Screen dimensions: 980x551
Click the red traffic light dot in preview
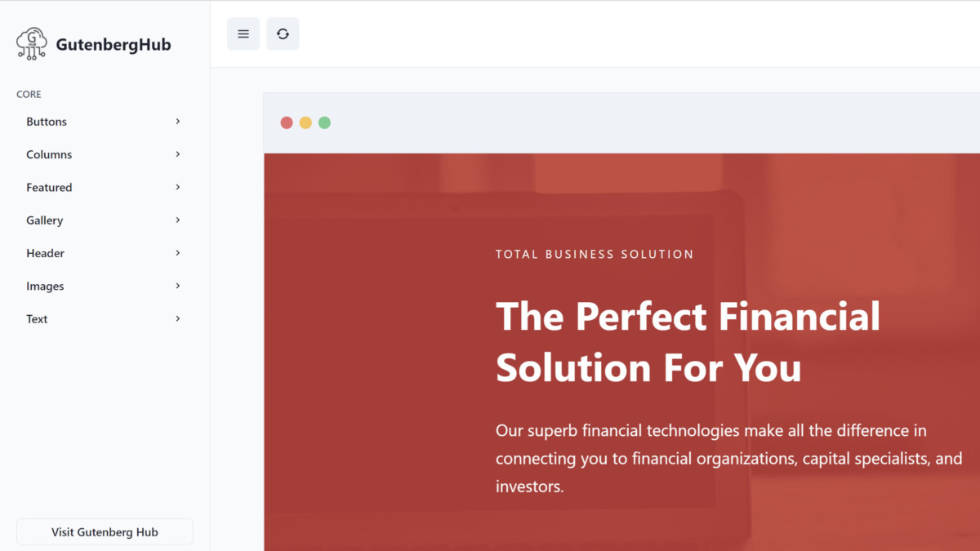click(x=287, y=122)
